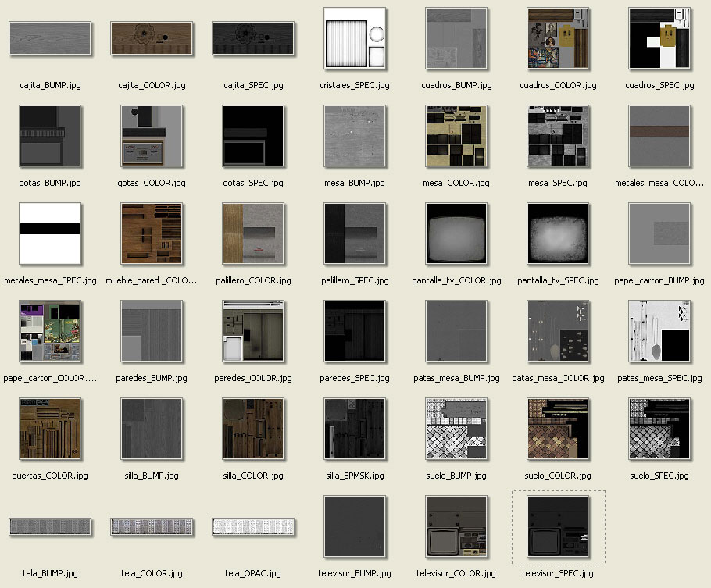Screen dimensions: 711x588
Task: Choose the silla_COLOR.jpg thumbnail
Action: (x=253, y=429)
